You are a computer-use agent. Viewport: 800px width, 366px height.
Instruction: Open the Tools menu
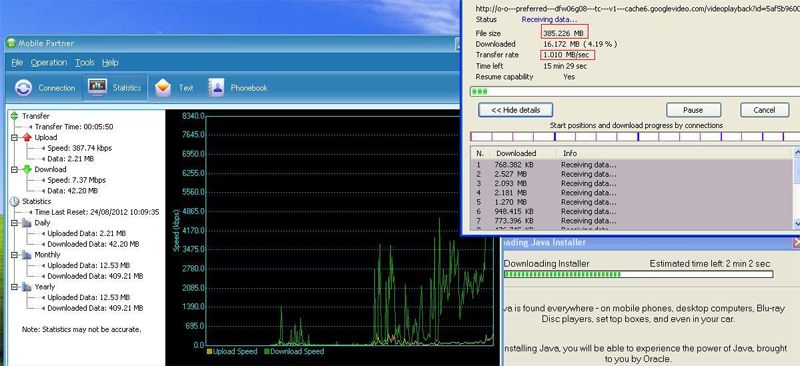pos(85,63)
